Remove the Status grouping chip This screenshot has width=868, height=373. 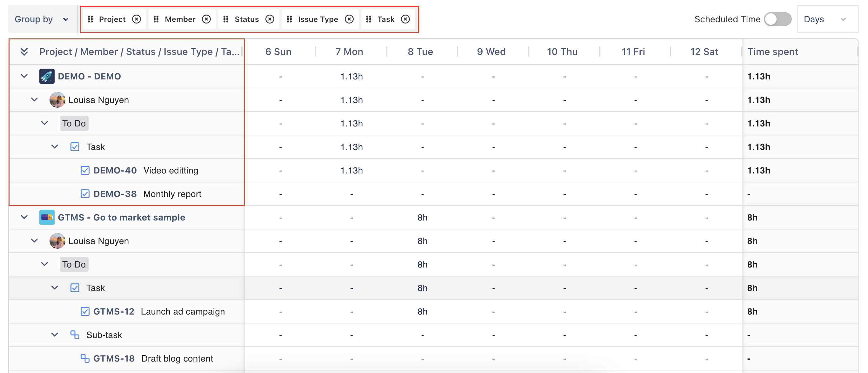click(x=270, y=19)
